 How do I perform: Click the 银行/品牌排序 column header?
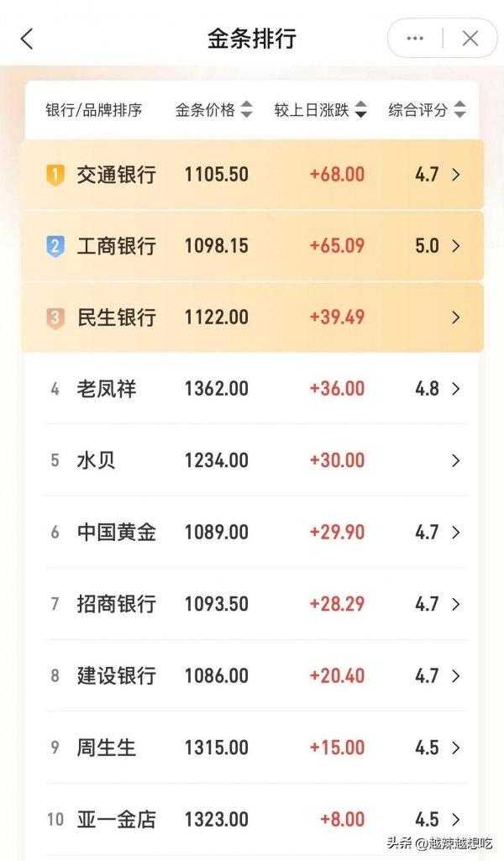[93, 110]
